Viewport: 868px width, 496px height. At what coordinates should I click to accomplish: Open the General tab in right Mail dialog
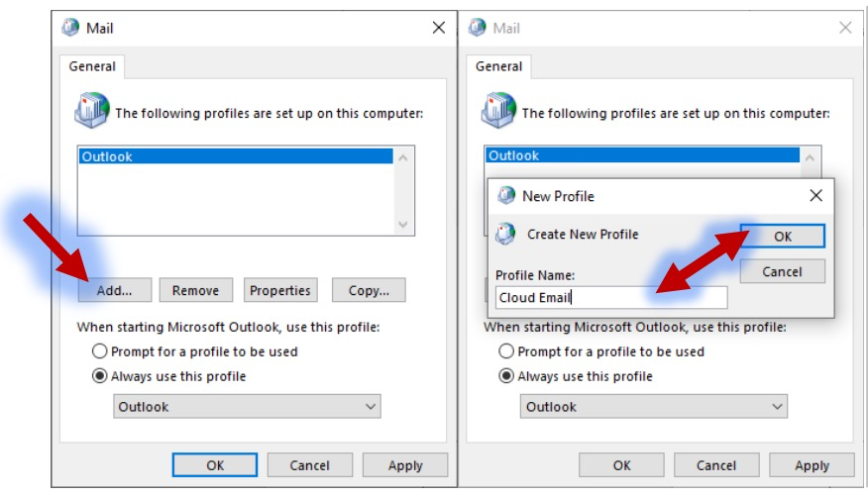(x=498, y=66)
